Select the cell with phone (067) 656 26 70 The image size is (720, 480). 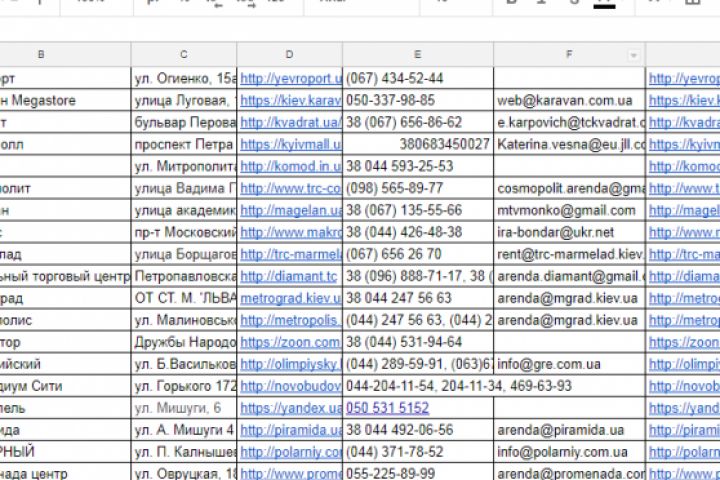(418, 254)
